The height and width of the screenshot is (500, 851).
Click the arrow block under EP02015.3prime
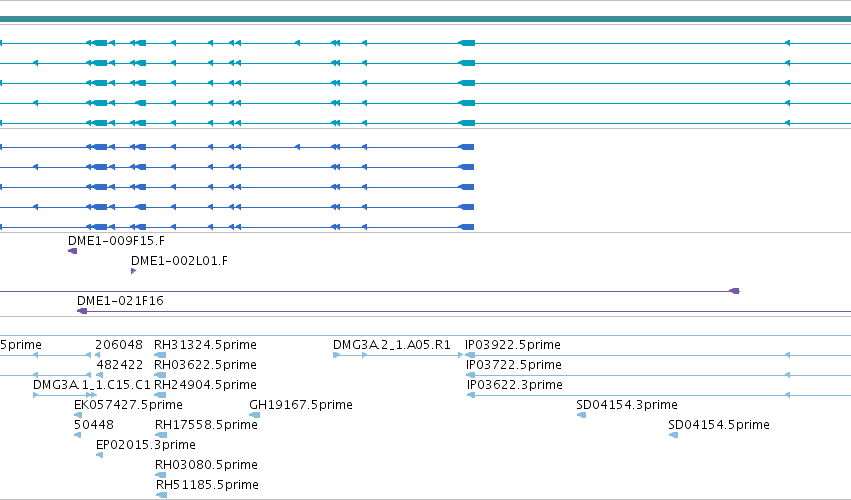(x=99, y=455)
